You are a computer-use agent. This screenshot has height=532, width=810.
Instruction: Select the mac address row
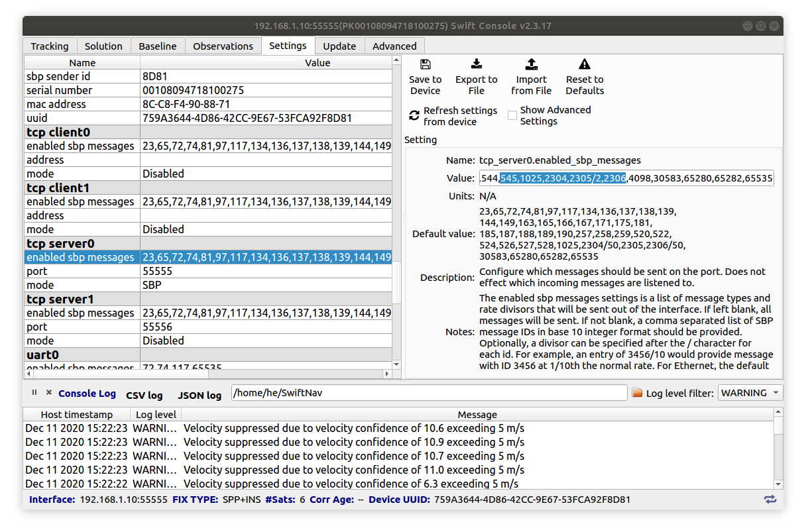point(208,104)
